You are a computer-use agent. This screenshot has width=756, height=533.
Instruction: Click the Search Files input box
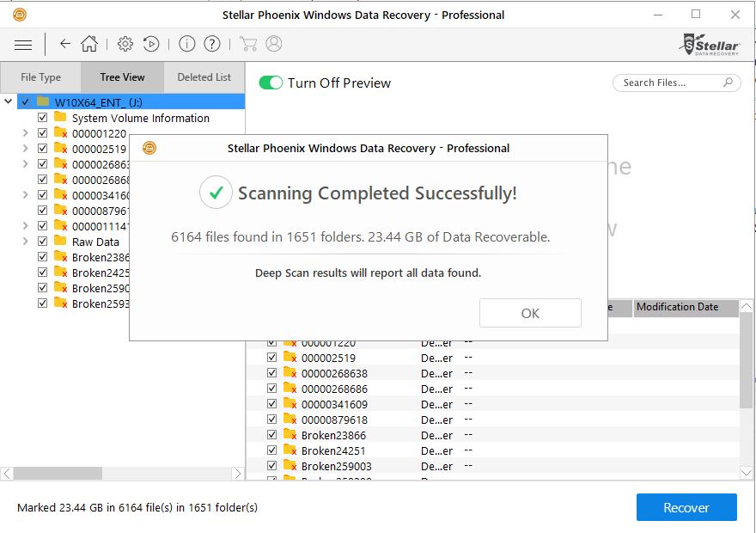(670, 83)
